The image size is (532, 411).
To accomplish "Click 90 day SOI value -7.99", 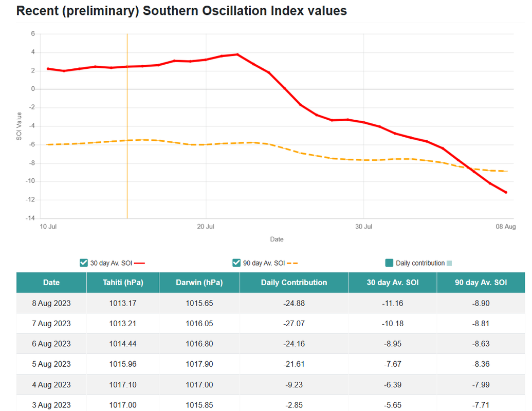I will [481, 385].
